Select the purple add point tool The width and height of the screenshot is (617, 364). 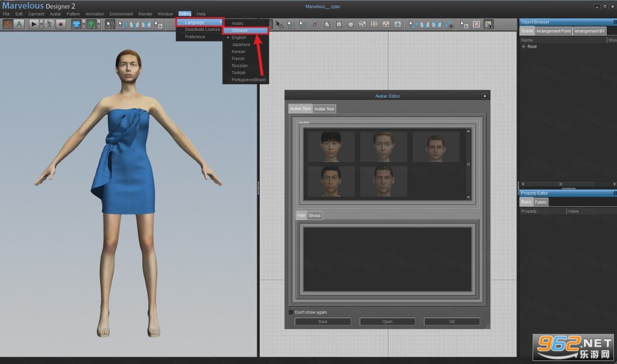[315, 24]
